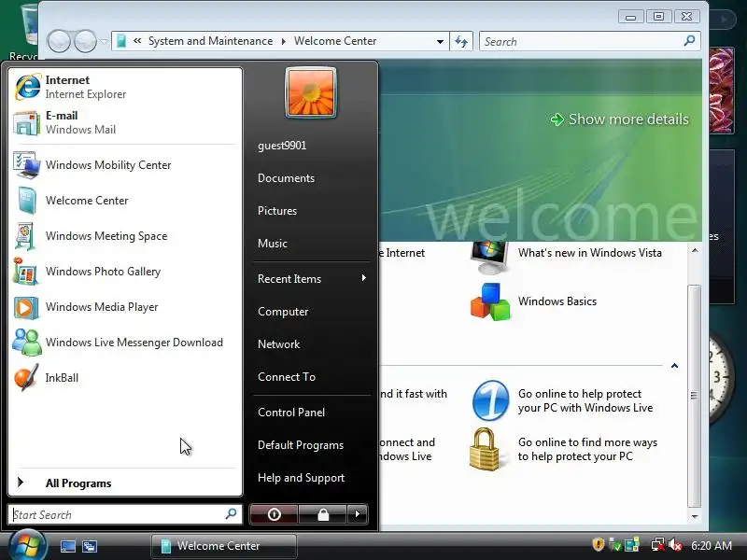This screenshot has width=747, height=560.
Task: Click the Start Search magnifier icon
Action: [231, 514]
